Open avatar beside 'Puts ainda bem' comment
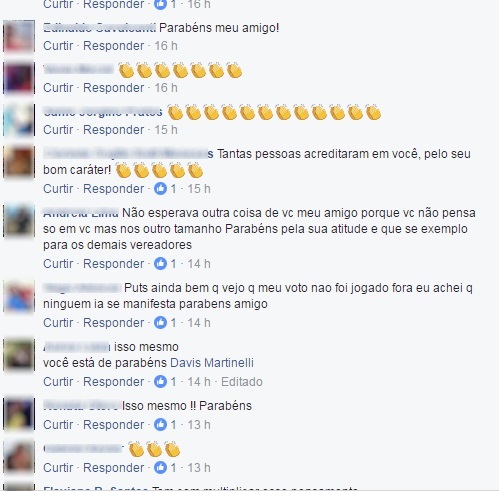Image resolution: width=499 pixels, height=491 pixels. coord(19,296)
